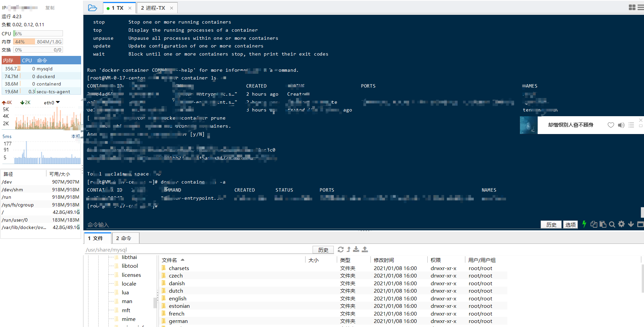Open the 选项 options button

tap(570, 225)
